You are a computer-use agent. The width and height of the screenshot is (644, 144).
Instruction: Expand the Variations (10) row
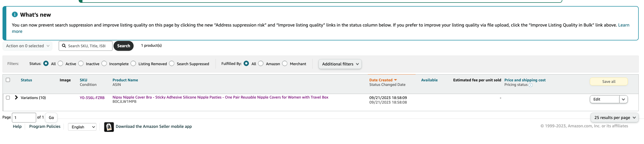point(16,98)
